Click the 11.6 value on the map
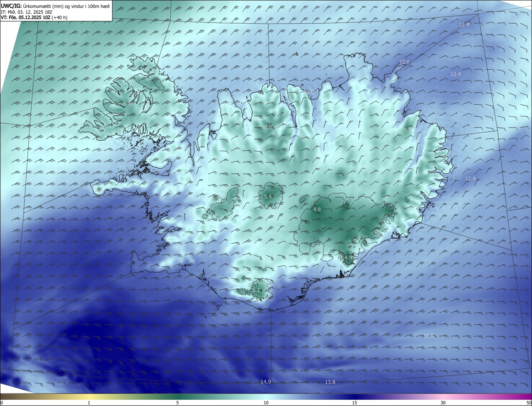Screen dimensions: 532x406 429,335
